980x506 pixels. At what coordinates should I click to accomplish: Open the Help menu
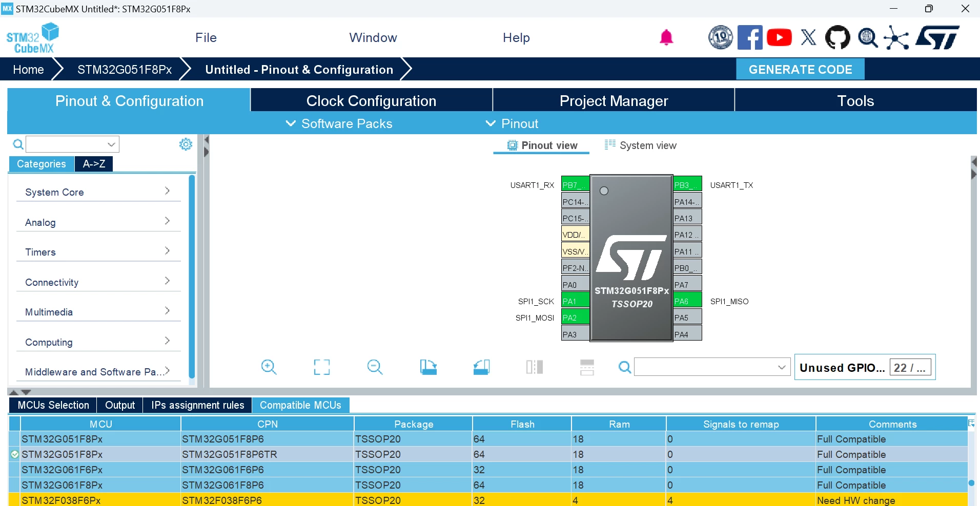coord(516,38)
